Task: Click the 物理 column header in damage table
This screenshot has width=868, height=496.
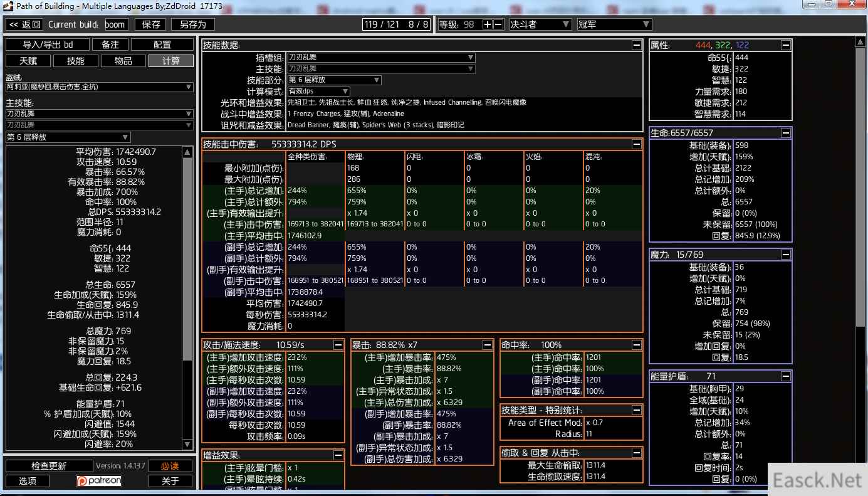Action: [x=355, y=156]
